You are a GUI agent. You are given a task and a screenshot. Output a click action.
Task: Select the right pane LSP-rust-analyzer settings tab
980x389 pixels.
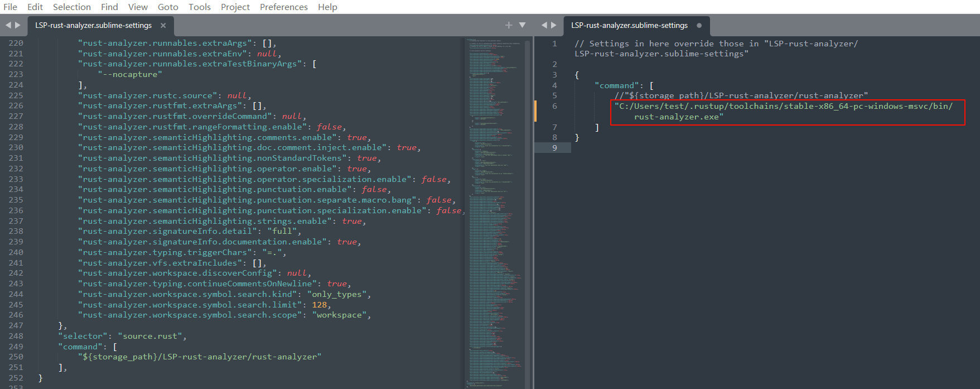629,26
